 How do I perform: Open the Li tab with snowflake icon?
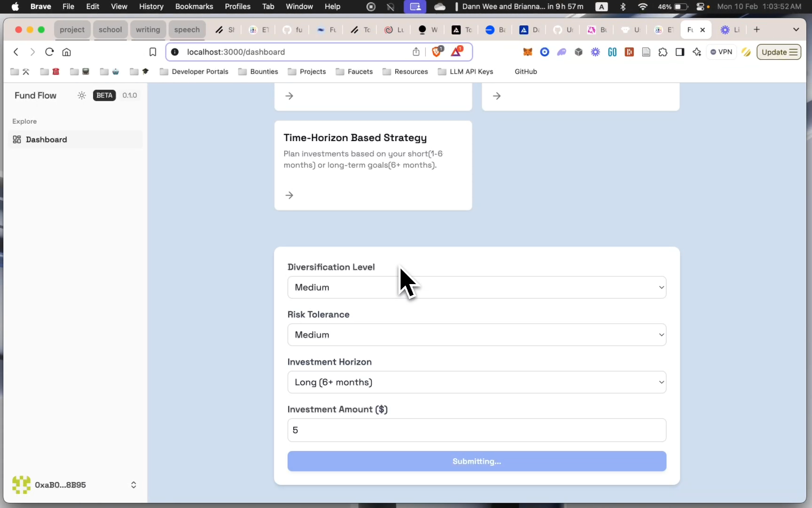(x=730, y=30)
